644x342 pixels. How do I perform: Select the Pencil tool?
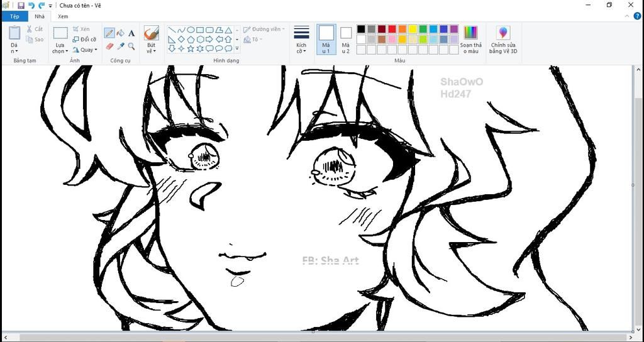[x=109, y=33]
